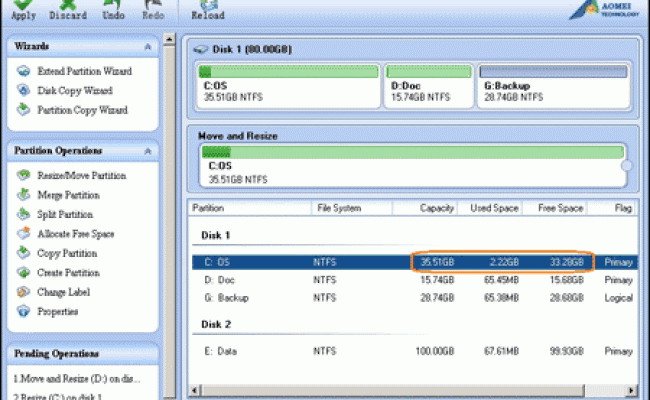This screenshot has height=400, width=650.
Task: Click the Wizards panel header
Action: click(82, 46)
